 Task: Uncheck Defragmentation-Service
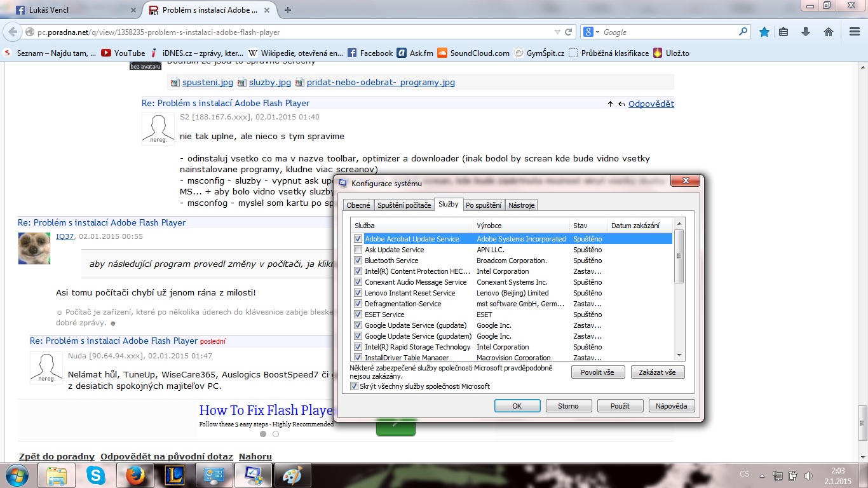coord(358,304)
